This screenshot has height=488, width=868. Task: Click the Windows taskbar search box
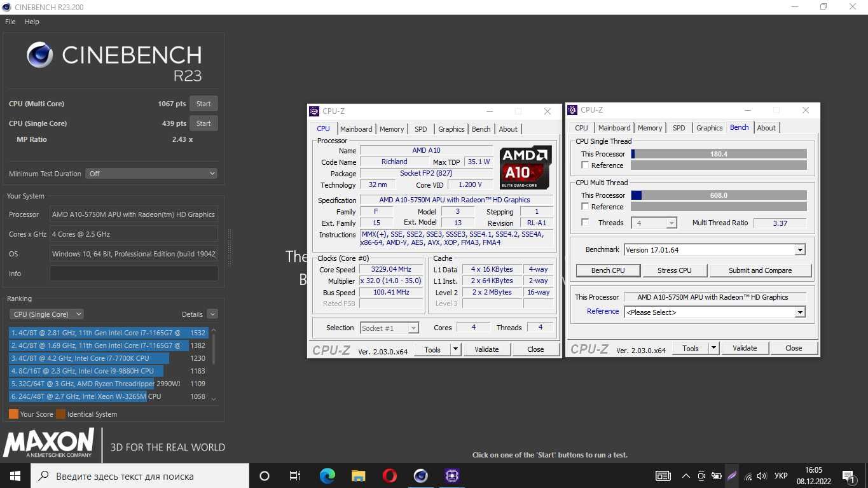[140, 476]
